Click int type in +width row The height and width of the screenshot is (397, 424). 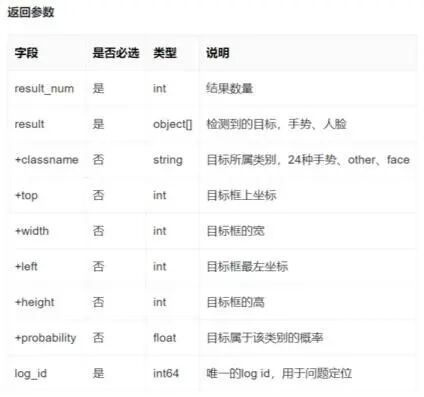(159, 231)
